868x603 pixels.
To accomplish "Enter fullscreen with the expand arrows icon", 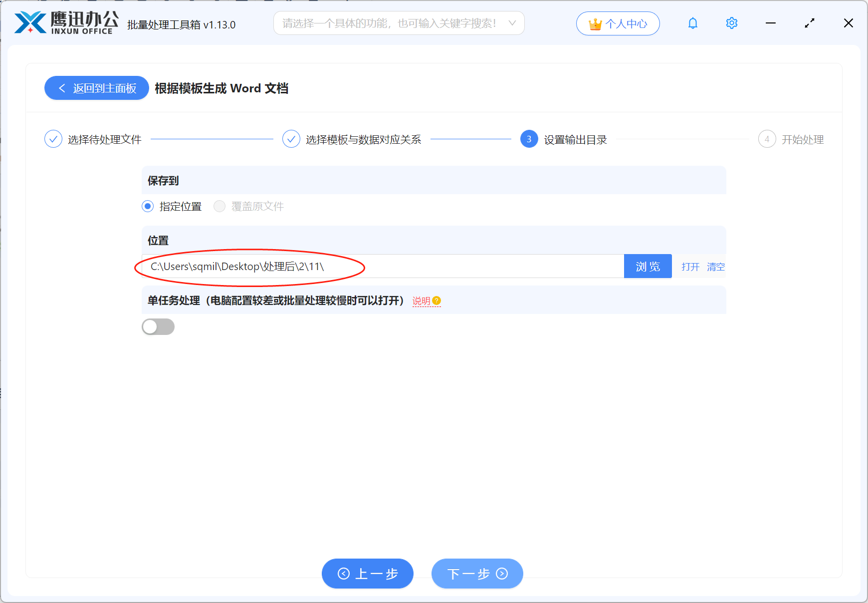I will pyautogui.click(x=809, y=23).
